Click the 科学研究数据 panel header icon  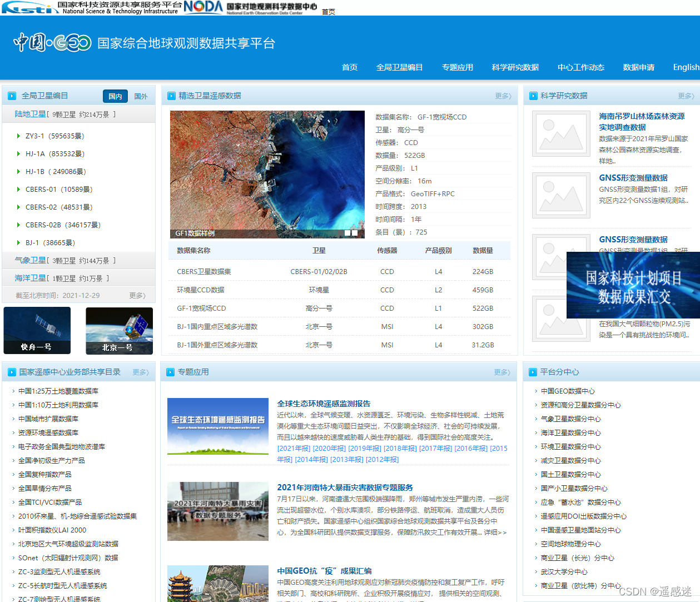point(533,96)
